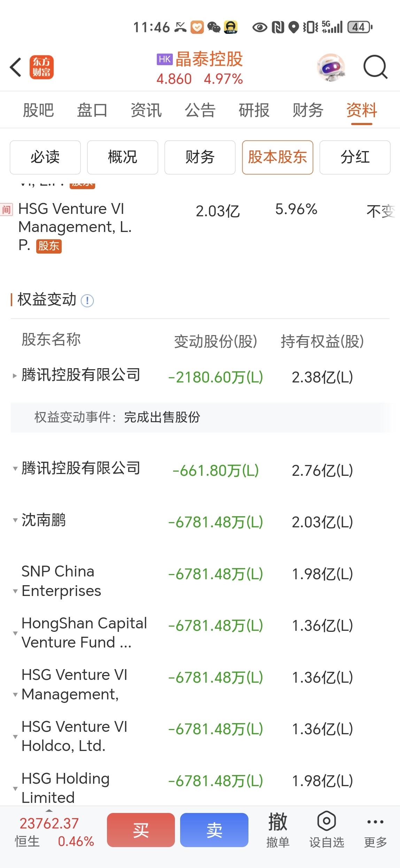This screenshot has height=868, width=400.
Task: Tap the blue 卖 sell button
Action: pos(214,830)
